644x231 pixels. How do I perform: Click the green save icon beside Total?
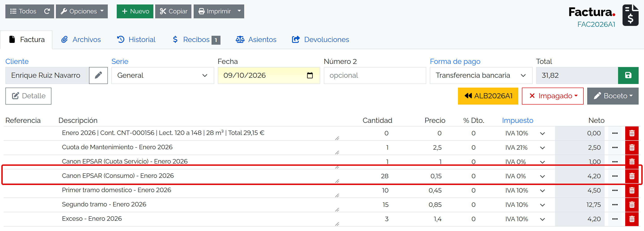coord(628,75)
